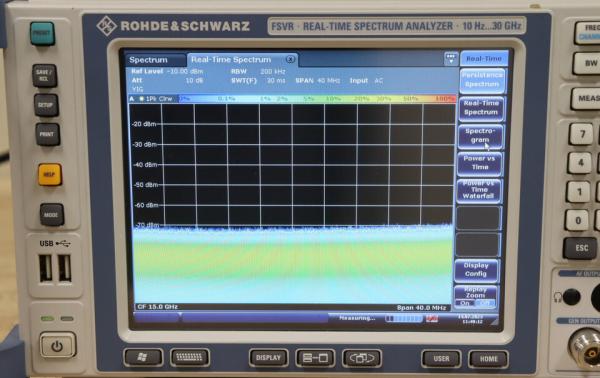Image resolution: width=600 pixels, height=378 pixels.
Task: Tap the SWT(F) 30 ms setting
Action: click(x=258, y=81)
